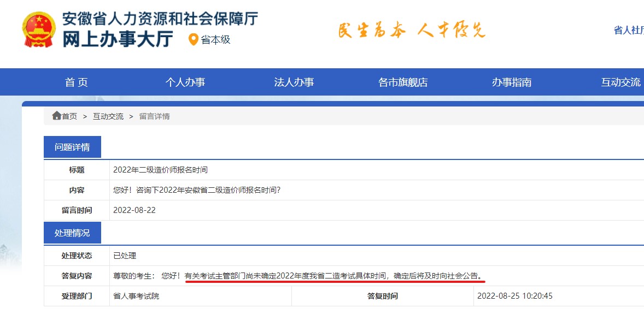
Task: Select the 处理情况 section header
Action: 73,232
